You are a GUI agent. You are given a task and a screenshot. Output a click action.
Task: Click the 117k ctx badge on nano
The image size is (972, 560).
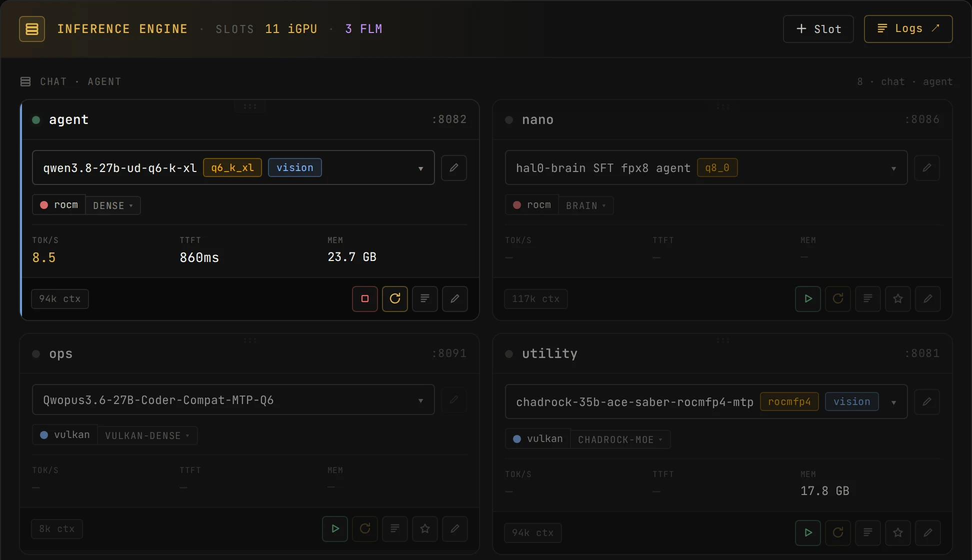point(536,299)
